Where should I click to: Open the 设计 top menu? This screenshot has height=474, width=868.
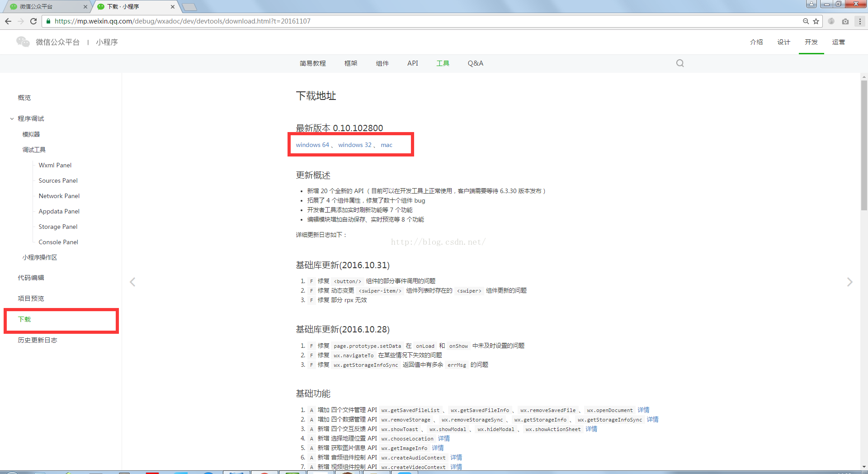click(x=783, y=42)
